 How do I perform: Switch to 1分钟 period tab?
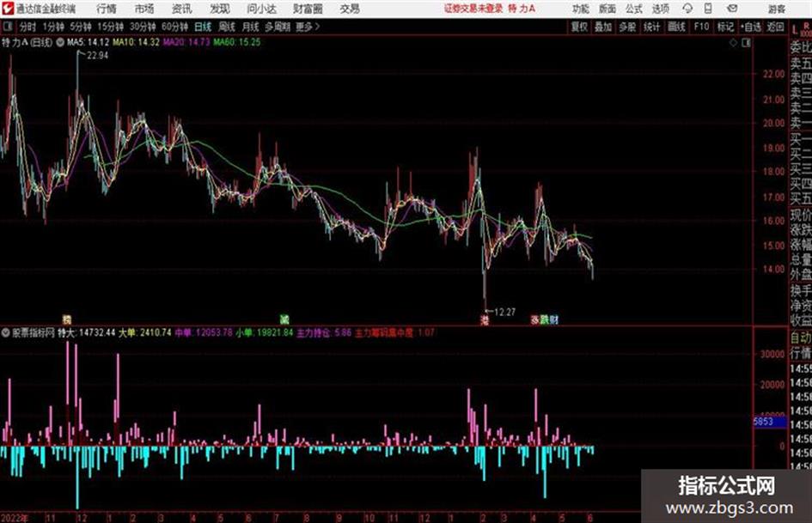point(53,27)
